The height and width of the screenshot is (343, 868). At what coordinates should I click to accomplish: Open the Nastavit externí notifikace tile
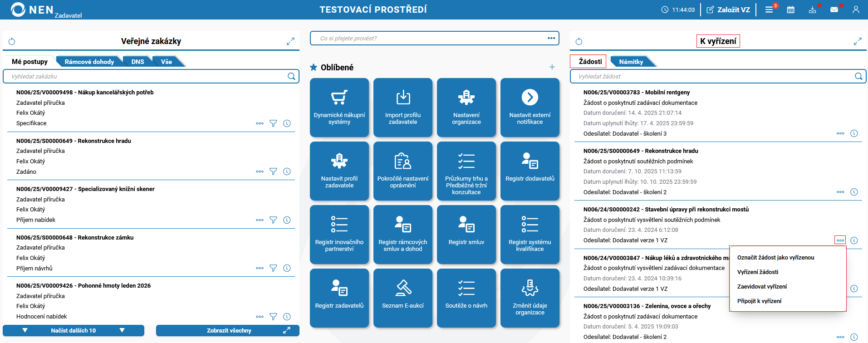[530, 108]
